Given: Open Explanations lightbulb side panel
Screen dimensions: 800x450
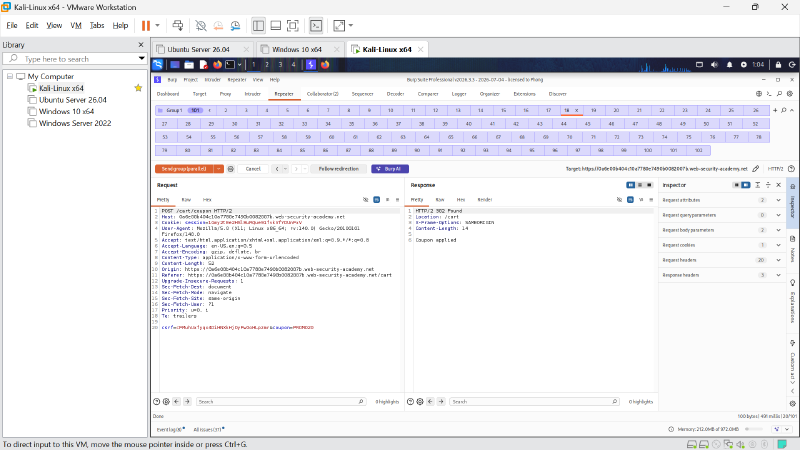Looking at the screenshot, I should pyautogui.click(x=792, y=283).
